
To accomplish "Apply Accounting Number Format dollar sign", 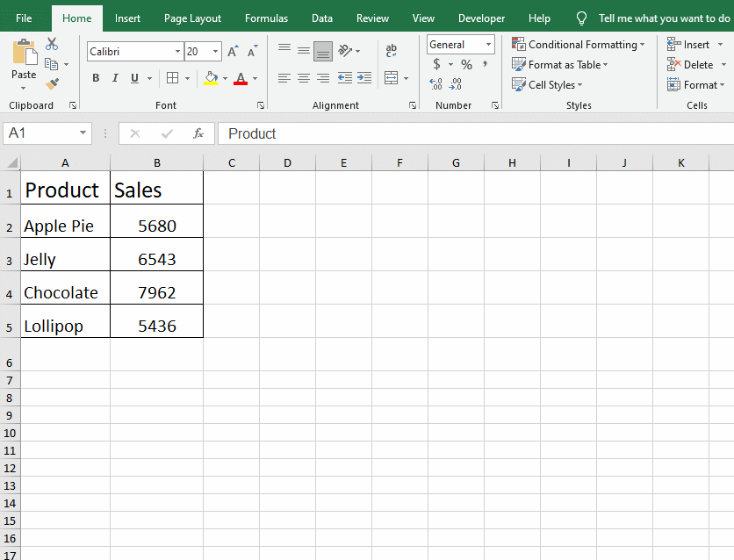I will [x=436, y=64].
